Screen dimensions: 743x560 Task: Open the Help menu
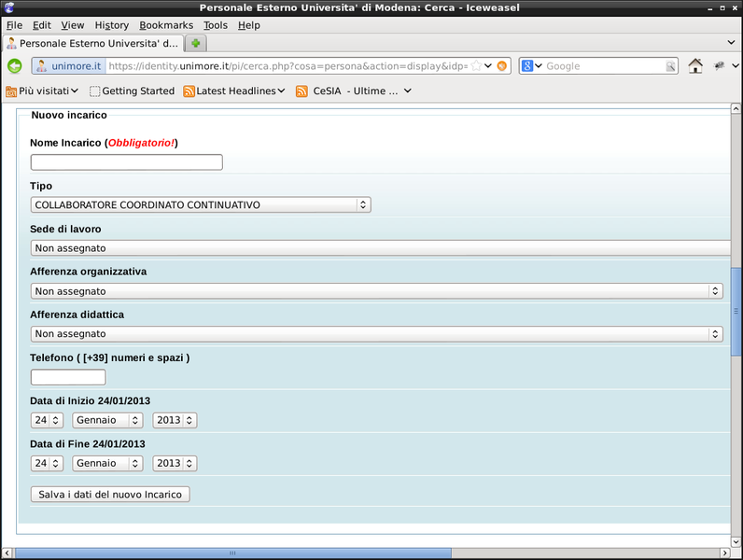coord(249,25)
